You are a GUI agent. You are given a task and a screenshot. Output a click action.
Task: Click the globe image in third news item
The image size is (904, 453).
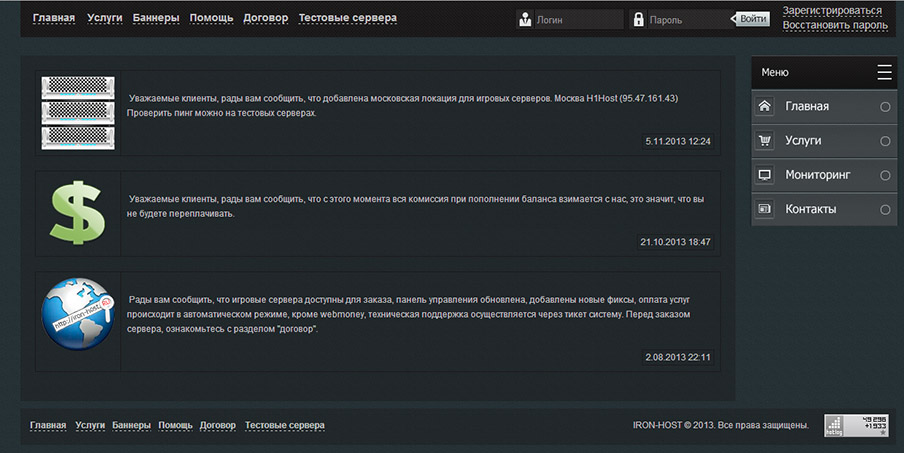[78, 315]
